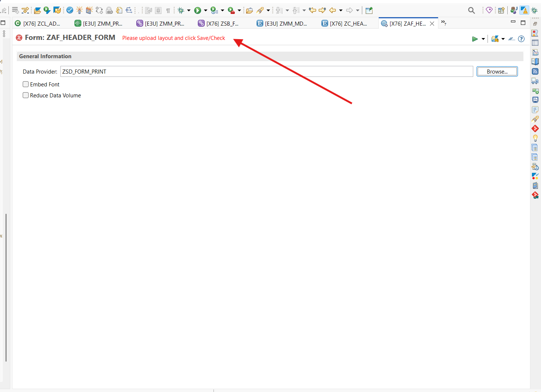Click the Open ABAP Development Object icon
This screenshot has height=392, width=541.
37,10
